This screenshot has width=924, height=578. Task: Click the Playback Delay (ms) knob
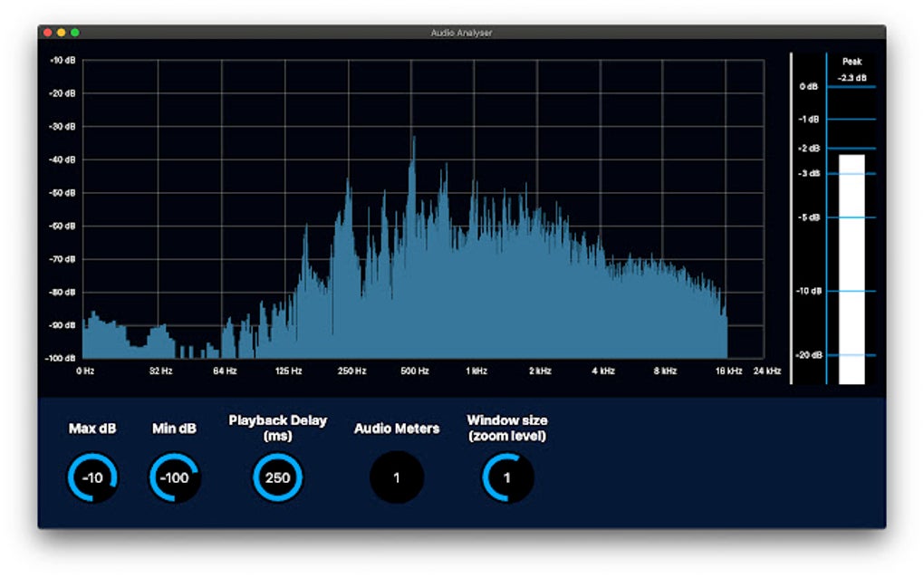276,476
